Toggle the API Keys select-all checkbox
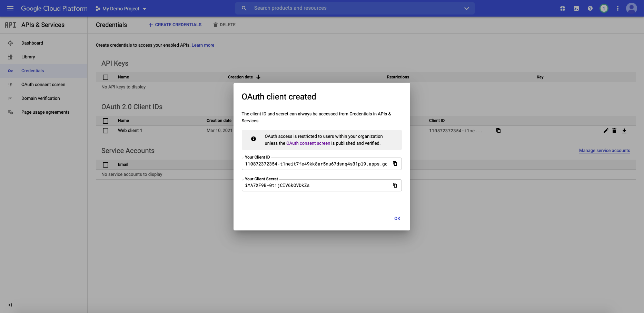 tap(106, 77)
